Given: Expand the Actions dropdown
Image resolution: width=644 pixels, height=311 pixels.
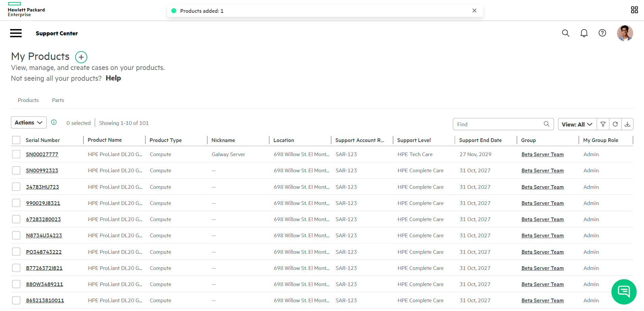Looking at the screenshot, I should [29, 123].
